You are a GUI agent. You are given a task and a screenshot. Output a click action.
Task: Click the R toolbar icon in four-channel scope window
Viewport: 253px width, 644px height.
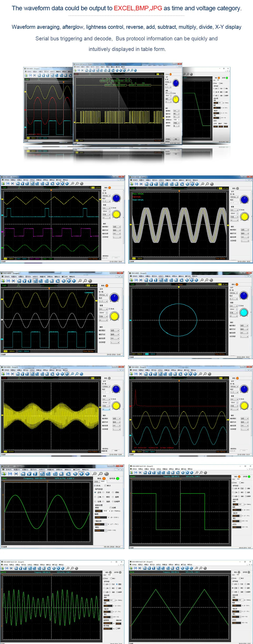(47, 184)
